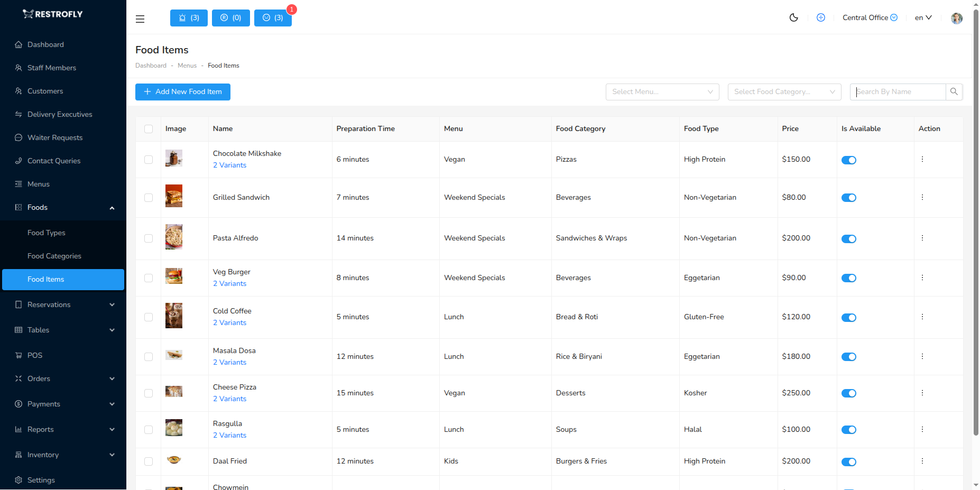Check the select-all checkbox in the table header
Viewport: 980px width, 490px height.
click(x=149, y=128)
